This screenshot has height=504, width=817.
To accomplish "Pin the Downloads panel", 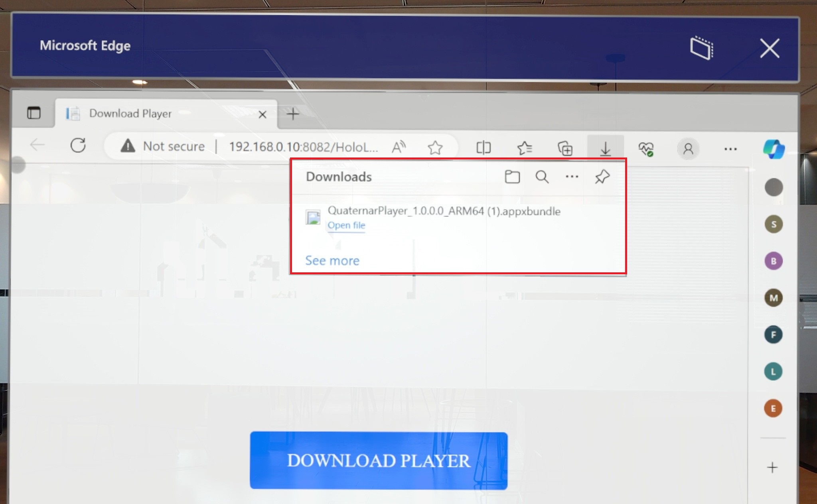I will click(602, 177).
